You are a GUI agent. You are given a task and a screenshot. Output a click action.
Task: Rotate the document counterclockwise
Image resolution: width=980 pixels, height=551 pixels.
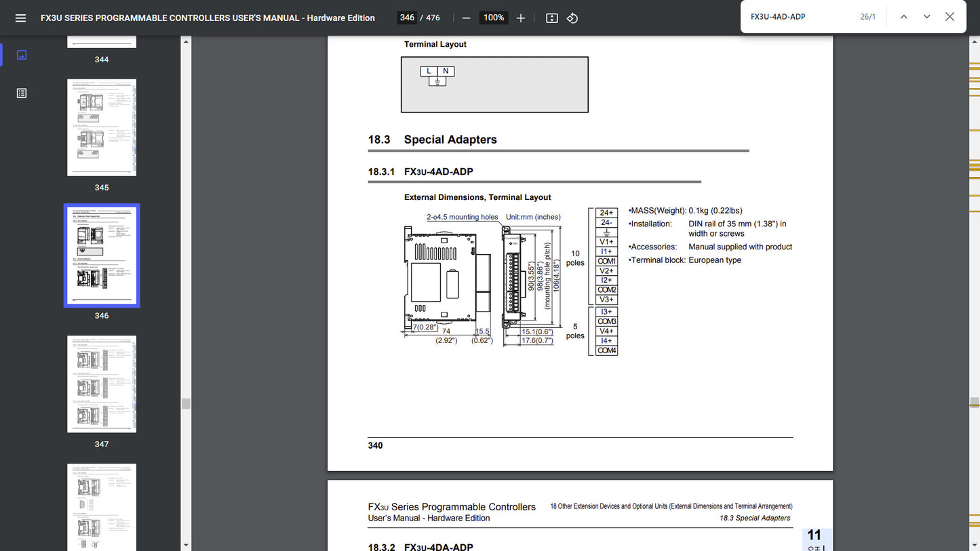point(572,18)
